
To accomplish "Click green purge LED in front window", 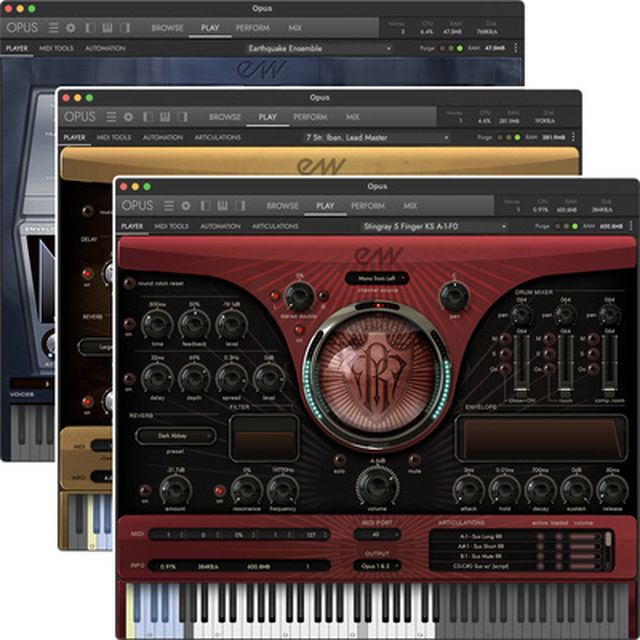I will [x=575, y=226].
